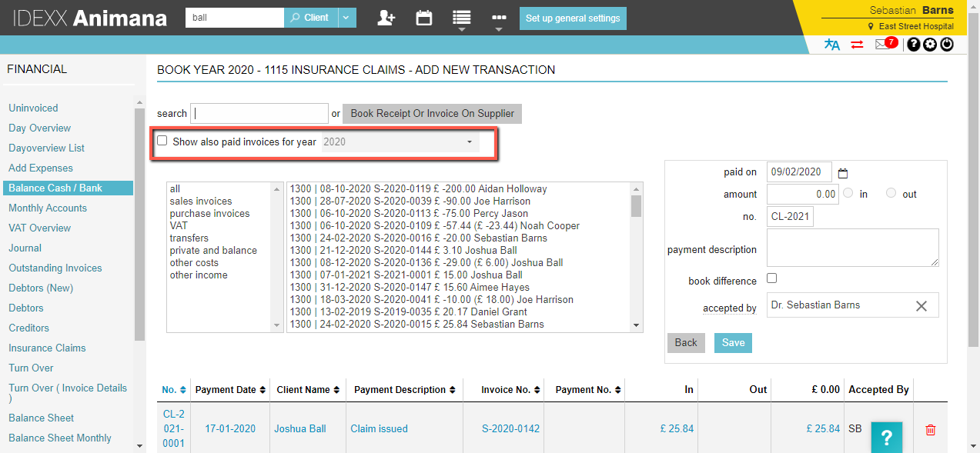980x453 pixels.
Task: Select the 'in' radio button
Action: click(x=848, y=193)
